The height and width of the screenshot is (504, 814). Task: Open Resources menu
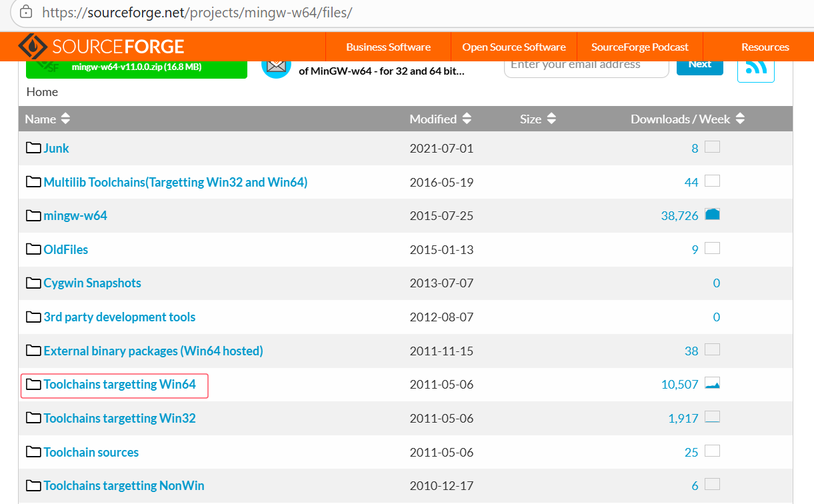tap(765, 47)
